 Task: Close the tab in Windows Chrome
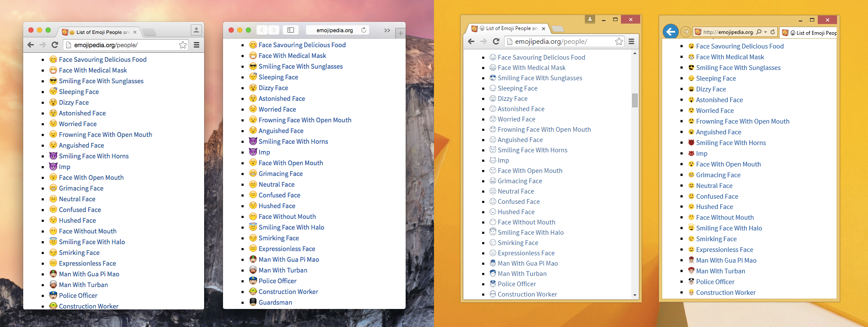click(544, 29)
